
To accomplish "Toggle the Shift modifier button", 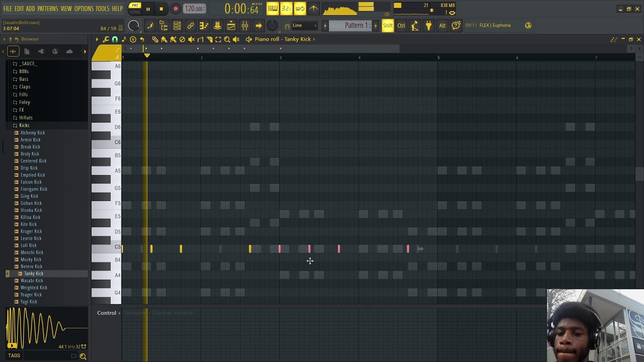I will [387, 26].
